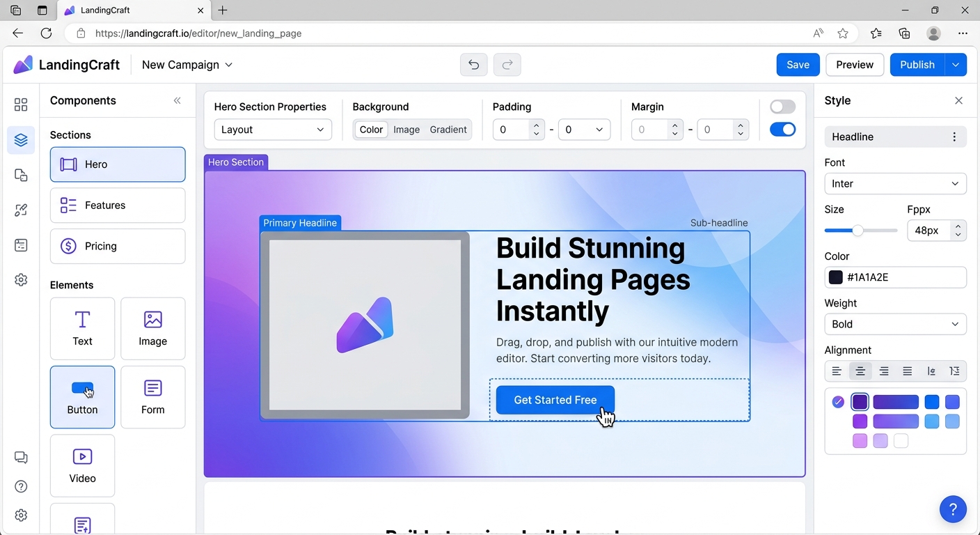Click the first Margin stepper arrows
The image size is (980, 535).
pyautogui.click(x=674, y=130)
